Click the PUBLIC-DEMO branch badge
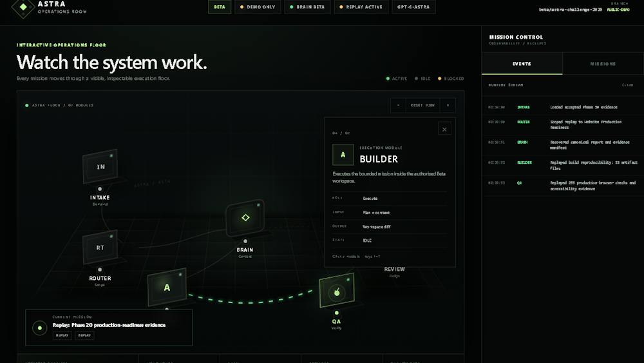 [618, 10]
